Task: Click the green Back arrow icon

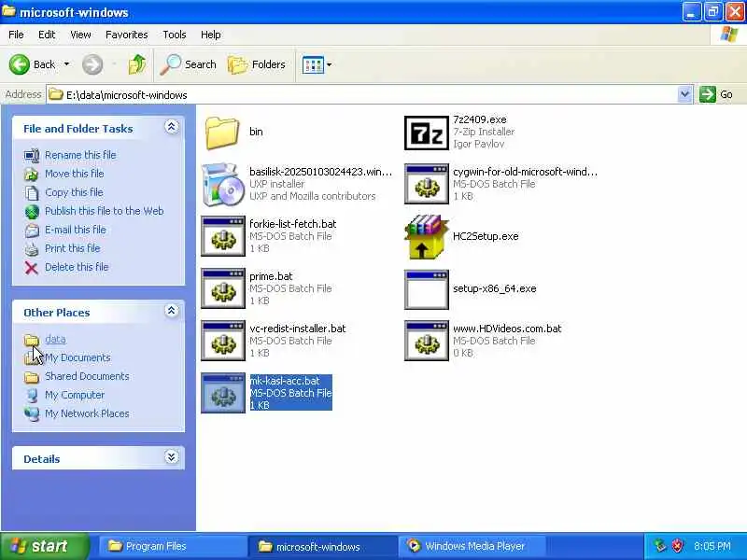Action: (x=20, y=64)
